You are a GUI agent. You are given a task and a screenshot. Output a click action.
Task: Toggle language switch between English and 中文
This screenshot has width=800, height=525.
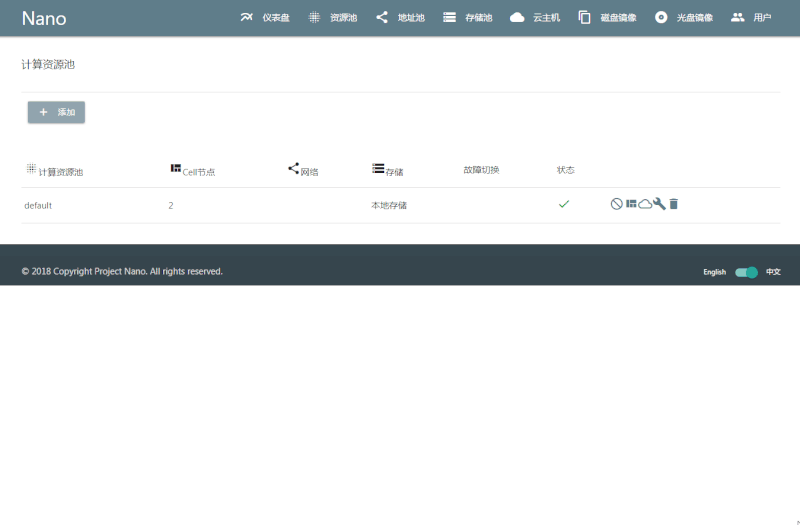click(x=746, y=272)
